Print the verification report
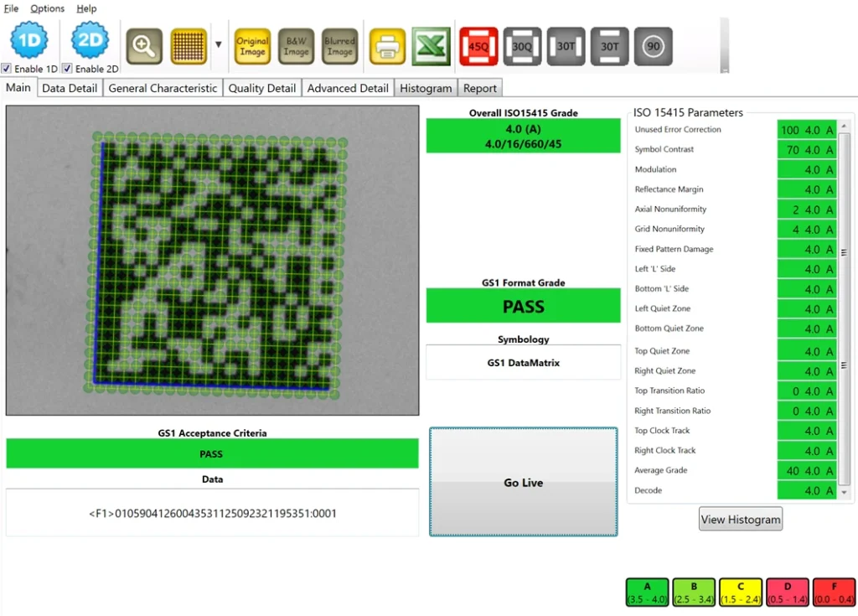The image size is (858, 616). click(x=388, y=46)
